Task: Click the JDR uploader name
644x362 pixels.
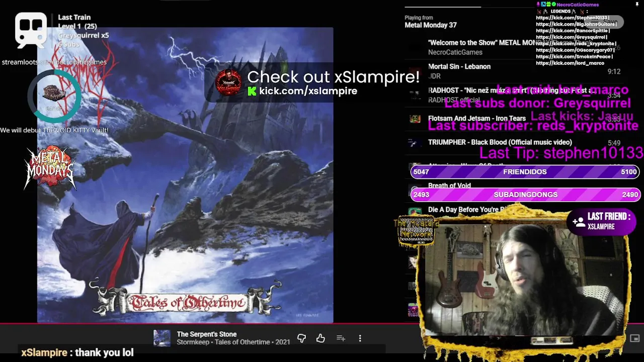Action: (x=434, y=76)
